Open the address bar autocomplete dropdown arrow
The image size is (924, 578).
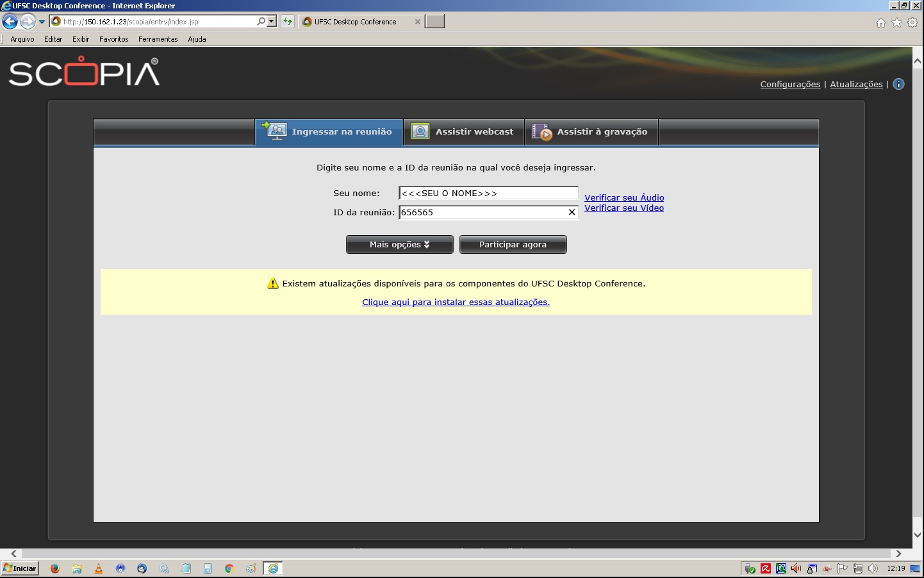(x=272, y=21)
